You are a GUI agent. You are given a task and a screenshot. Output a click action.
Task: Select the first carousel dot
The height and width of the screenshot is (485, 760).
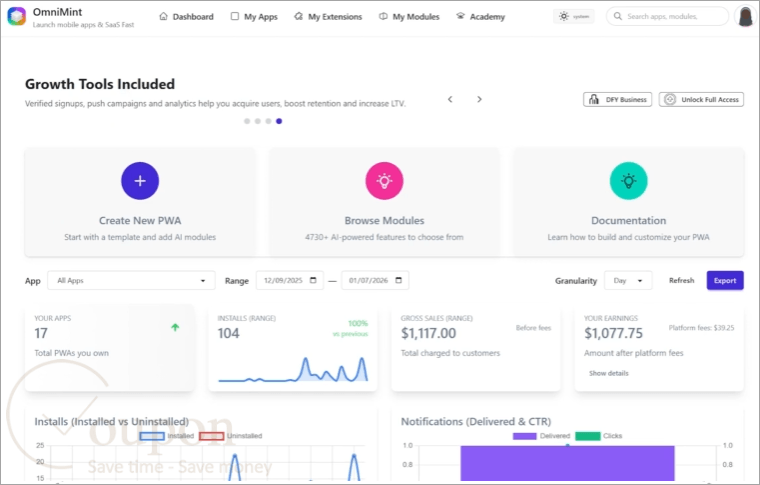[247, 121]
